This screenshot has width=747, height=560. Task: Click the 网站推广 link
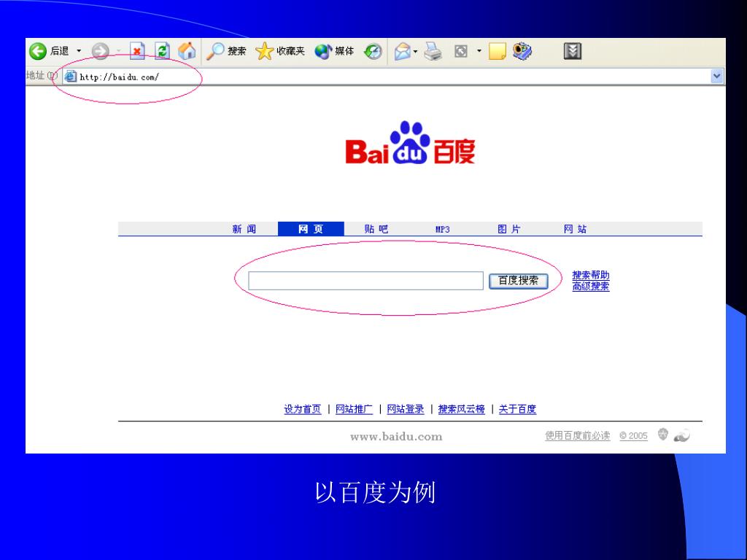(354, 409)
